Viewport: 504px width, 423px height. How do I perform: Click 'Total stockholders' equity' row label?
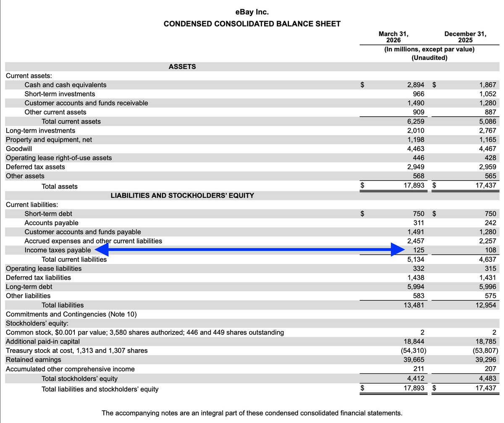(x=79, y=379)
